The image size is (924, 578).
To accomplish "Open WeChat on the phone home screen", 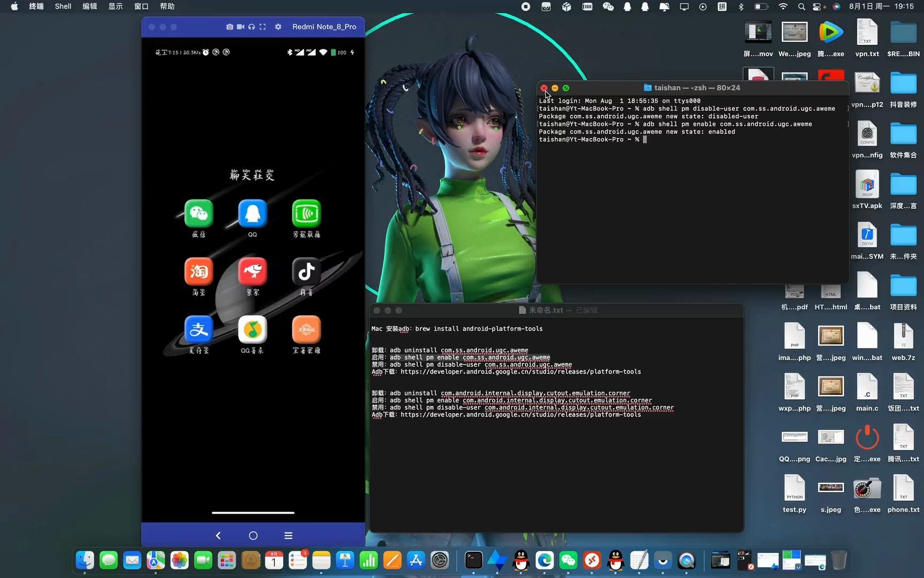I will [x=198, y=213].
